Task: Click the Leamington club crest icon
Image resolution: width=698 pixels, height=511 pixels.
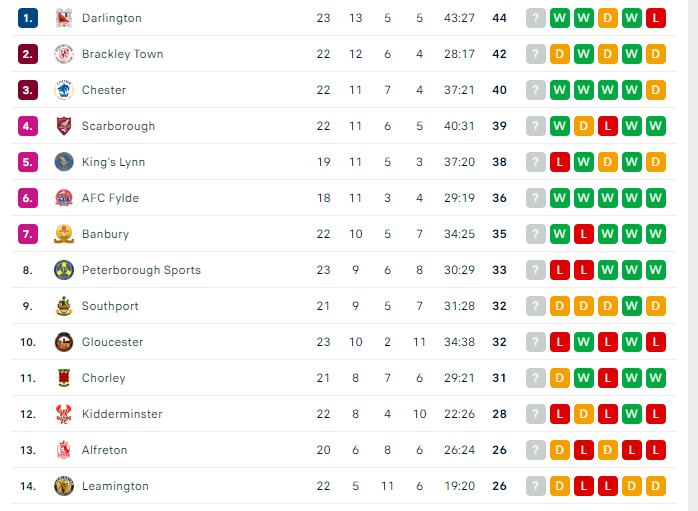Action: coord(64,486)
